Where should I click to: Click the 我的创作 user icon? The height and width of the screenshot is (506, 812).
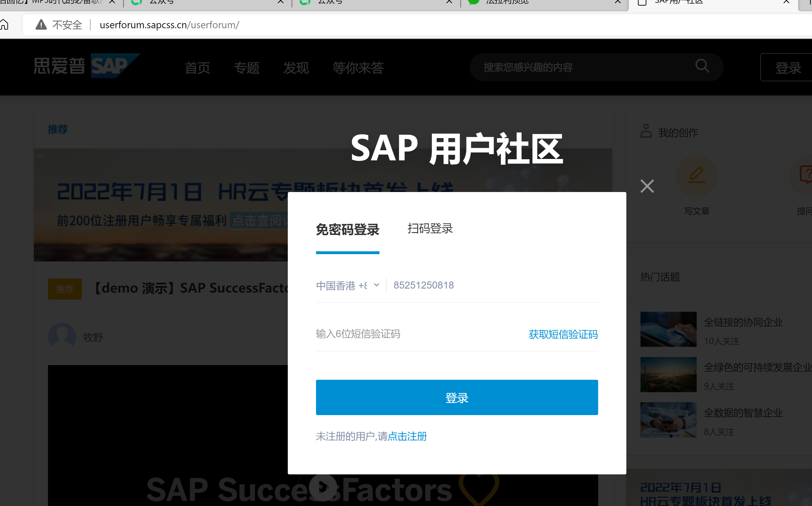(x=646, y=131)
